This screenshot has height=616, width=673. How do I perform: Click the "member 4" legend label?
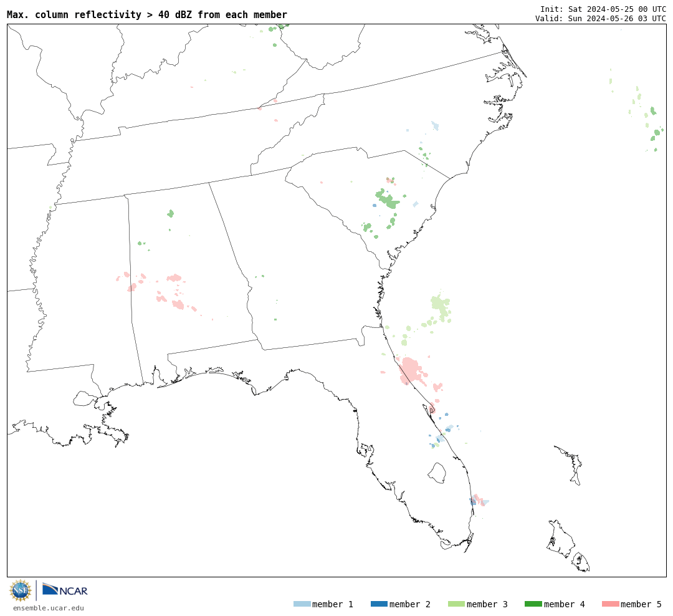[565, 604]
